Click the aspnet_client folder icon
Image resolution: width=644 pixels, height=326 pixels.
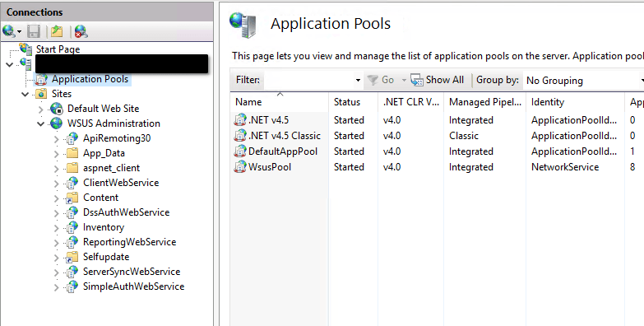click(x=72, y=168)
